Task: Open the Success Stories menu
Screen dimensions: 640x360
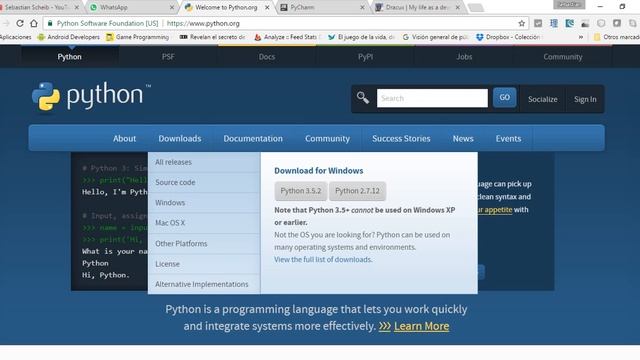Action: [x=401, y=138]
